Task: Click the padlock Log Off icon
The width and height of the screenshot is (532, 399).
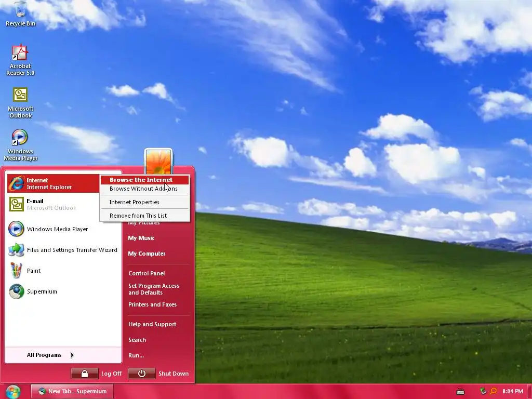Action: point(85,374)
